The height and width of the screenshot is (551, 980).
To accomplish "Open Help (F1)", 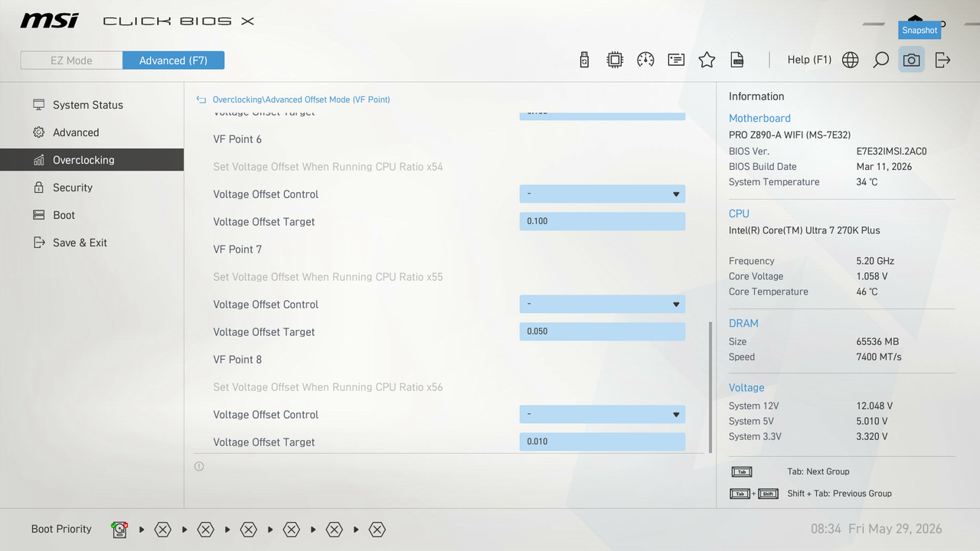I will click(809, 60).
